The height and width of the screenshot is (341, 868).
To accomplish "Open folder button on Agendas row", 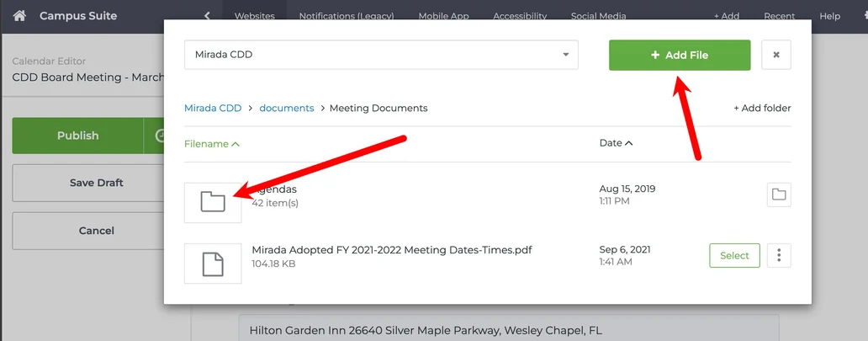I will [x=779, y=194].
